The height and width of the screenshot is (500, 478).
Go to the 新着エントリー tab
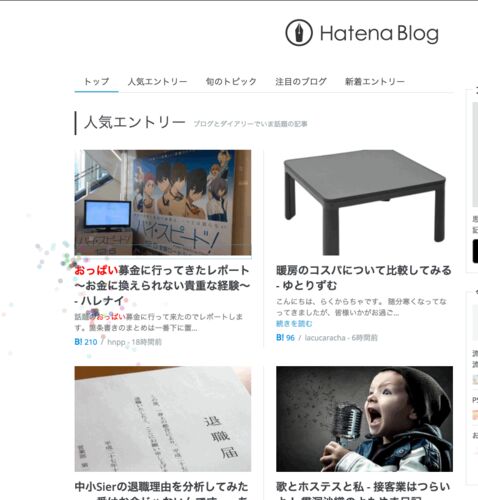click(x=375, y=81)
